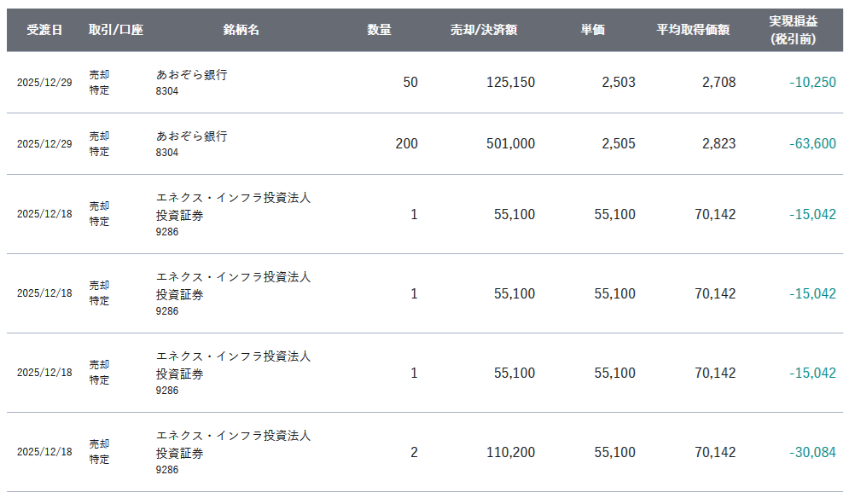Click the 受渡日 column header
Screen dimensions: 855x504
click(x=44, y=30)
